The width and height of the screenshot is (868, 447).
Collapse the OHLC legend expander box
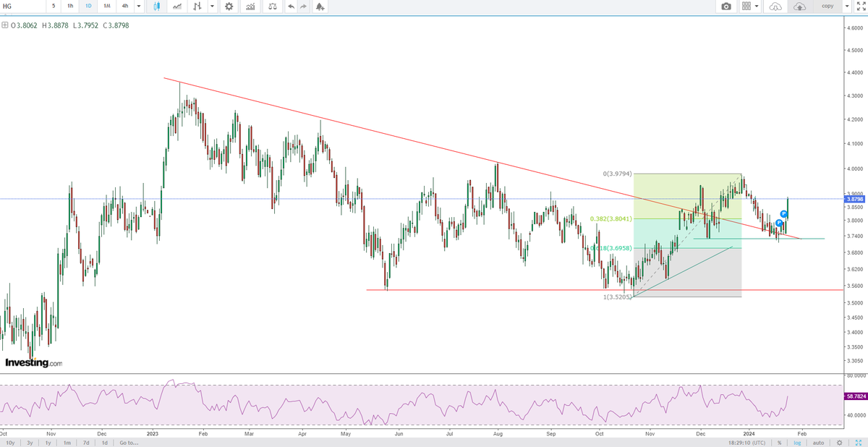point(5,25)
